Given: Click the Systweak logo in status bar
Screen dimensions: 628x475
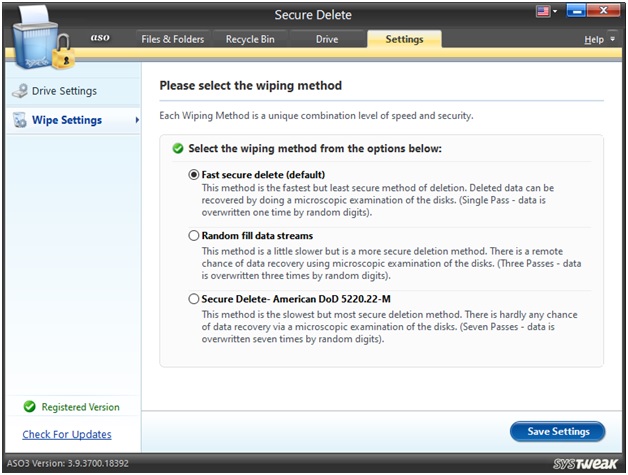Looking at the screenshot, I should [587, 465].
